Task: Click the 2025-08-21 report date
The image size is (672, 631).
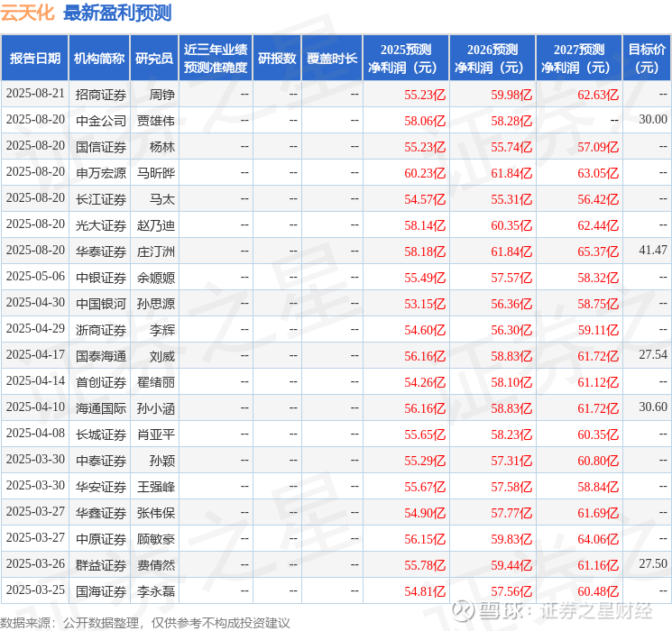Action: tap(35, 93)
